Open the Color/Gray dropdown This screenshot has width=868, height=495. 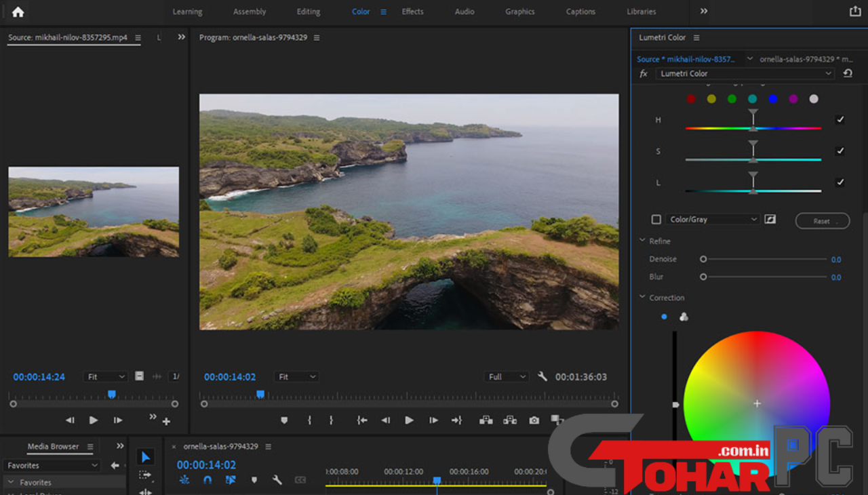pyautogui.click(x=712, y=219)
